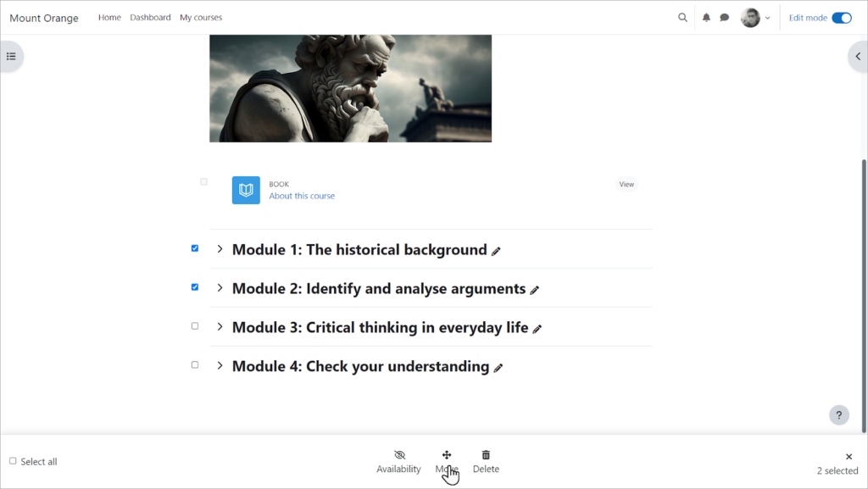Open notifications bell icon
Image resolution: width=868 pixels, height=489 pixels.
click(706, 18)
